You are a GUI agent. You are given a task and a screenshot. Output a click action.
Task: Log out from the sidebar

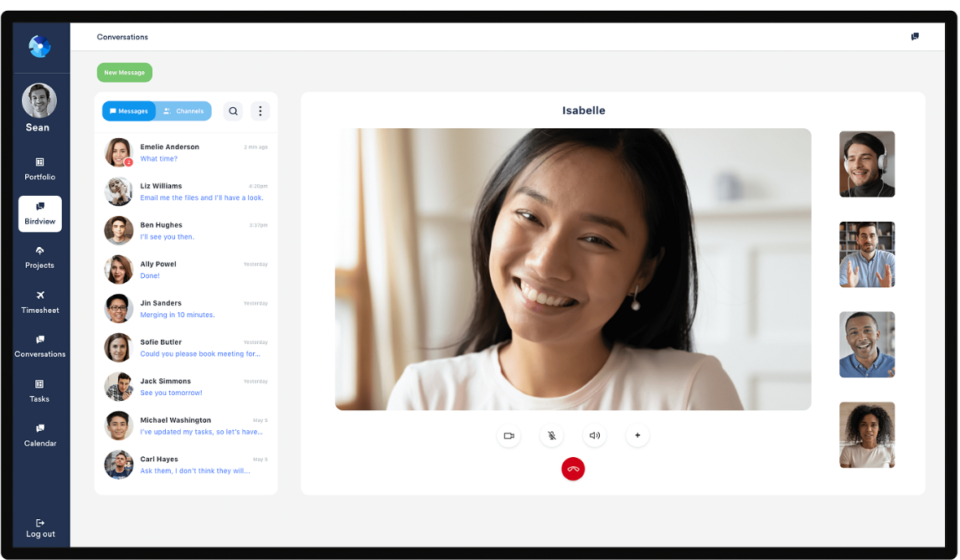click(x=40, y=527)
